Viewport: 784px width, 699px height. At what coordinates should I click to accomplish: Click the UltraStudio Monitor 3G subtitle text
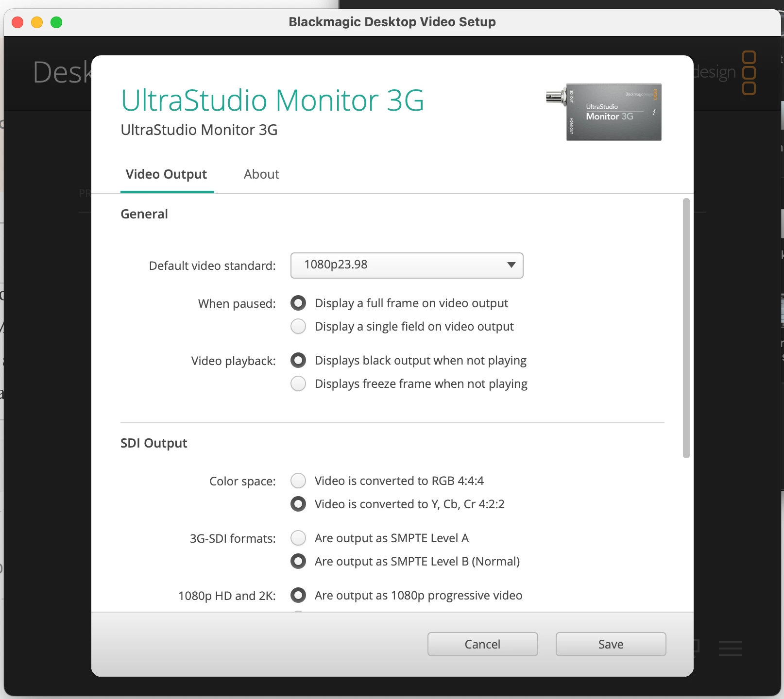(x=199, y=130)
